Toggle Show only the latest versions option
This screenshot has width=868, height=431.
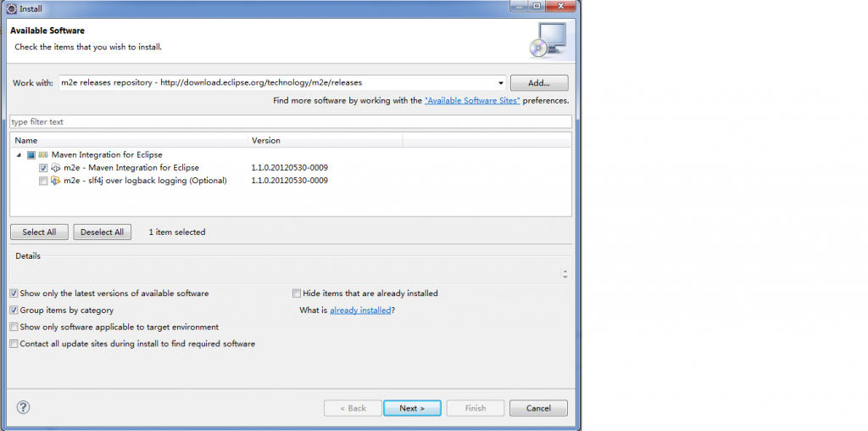pyautogui.click(x=14, y=293)
